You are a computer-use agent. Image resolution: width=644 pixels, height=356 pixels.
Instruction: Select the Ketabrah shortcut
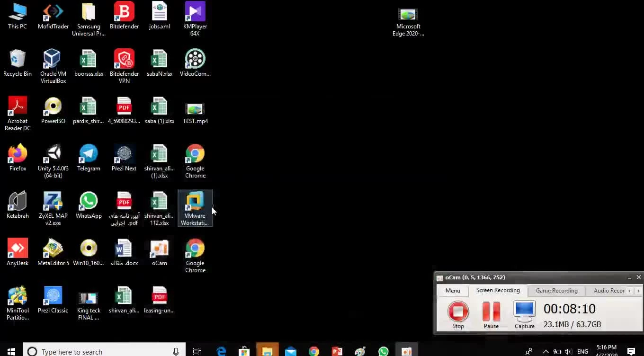click(x=18, y=205)
